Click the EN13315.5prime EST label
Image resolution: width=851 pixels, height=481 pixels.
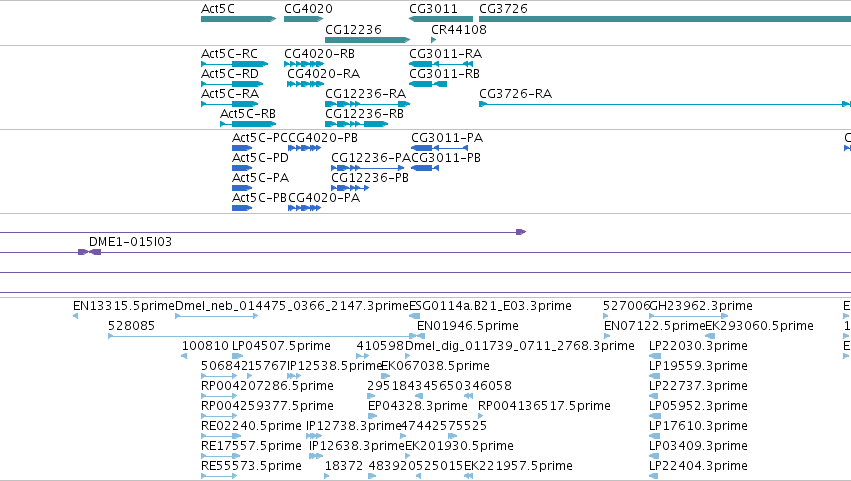point(124,306)
